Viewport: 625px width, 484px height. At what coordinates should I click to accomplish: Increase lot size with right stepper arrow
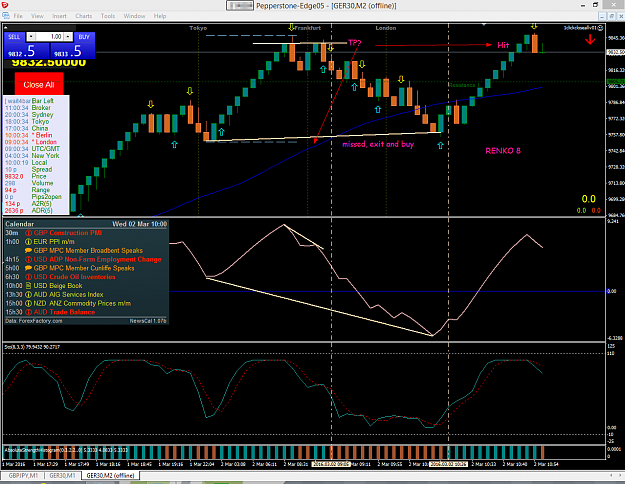(68, 37)
